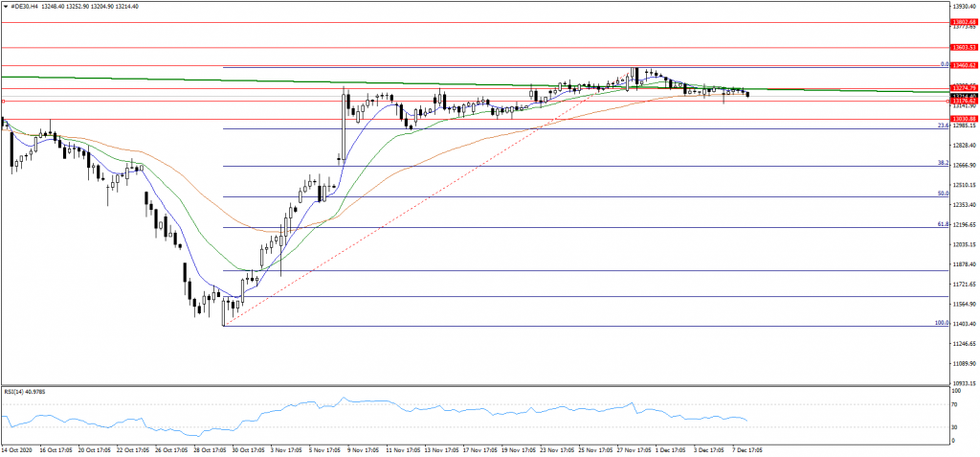
Task: Click the Fibonacci 0.0 level label
Action: click(x=944, y=64)
